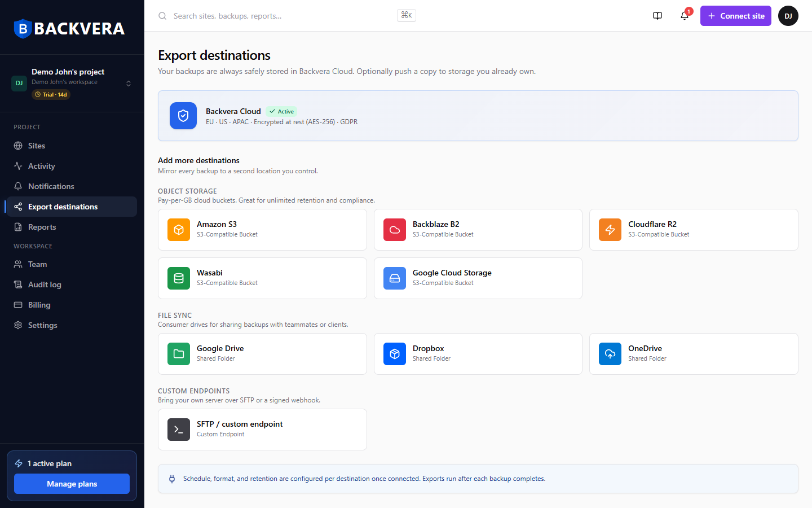Click the OneDrive cloud upload icon

coord(610,354)
